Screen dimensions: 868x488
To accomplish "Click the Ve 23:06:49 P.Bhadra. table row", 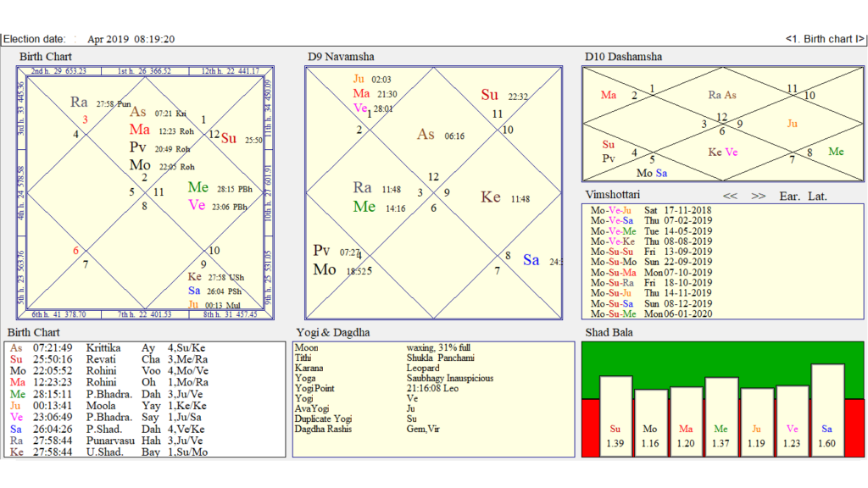I will tap(106, 417).
